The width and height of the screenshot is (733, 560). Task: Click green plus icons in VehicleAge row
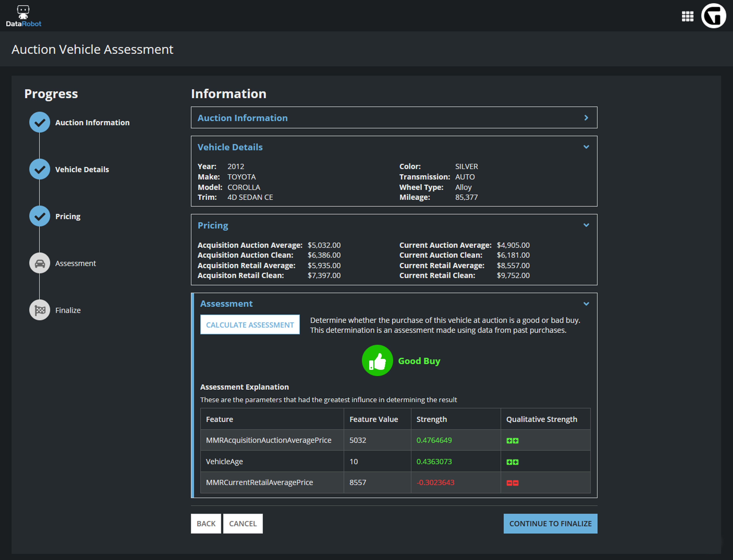pyautogui.click(x=513, y=462)
